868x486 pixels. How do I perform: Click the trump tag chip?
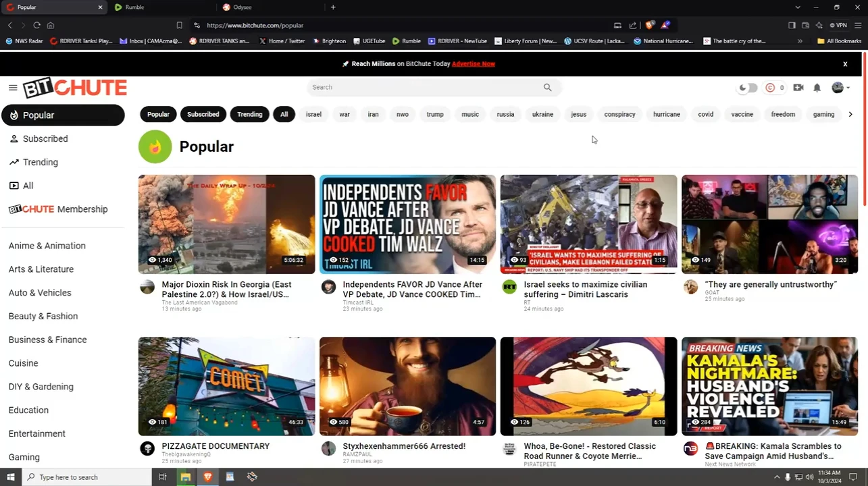click(x=435, y=114)
